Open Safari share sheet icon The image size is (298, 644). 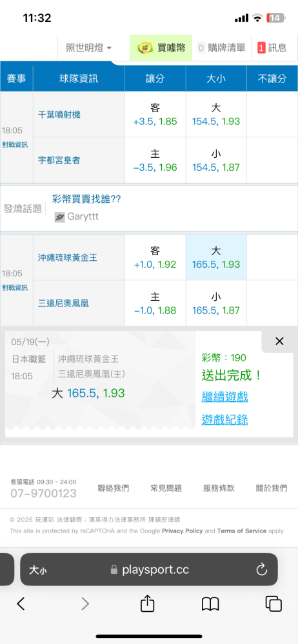tap(147, 603)
